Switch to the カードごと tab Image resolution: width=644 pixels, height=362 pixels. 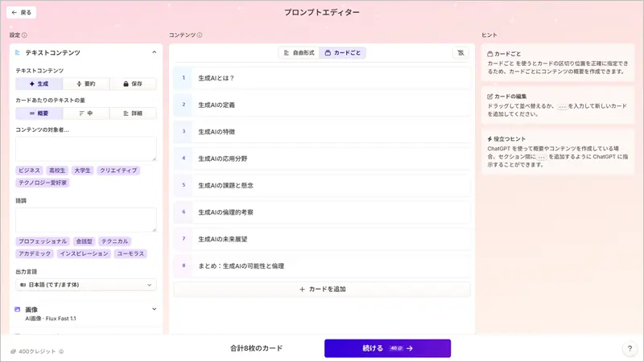coord(344,52)
